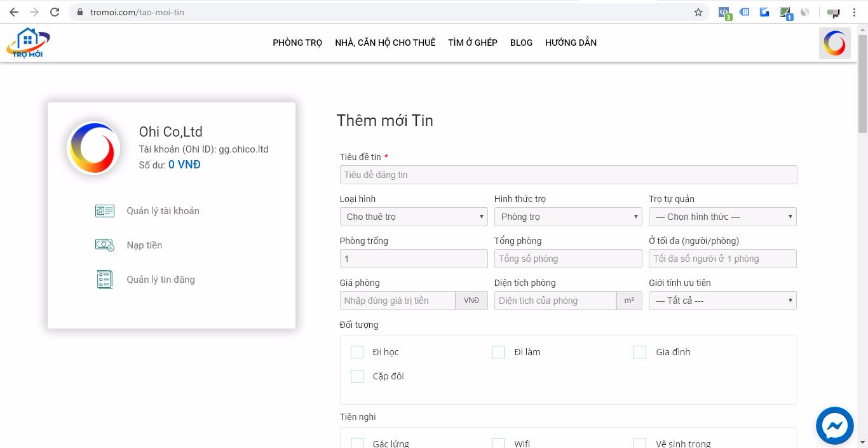
Task: Go back with browser back arrow
Action: [x=13, y=12]
